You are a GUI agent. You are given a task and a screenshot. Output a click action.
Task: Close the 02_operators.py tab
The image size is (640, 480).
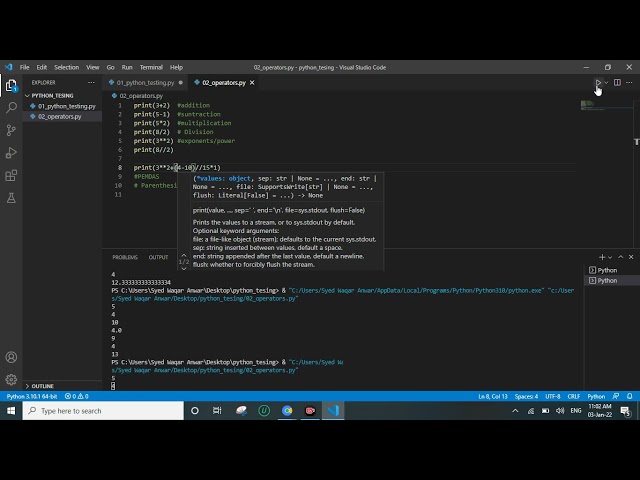pyautogui.click(x=252, y=82)
